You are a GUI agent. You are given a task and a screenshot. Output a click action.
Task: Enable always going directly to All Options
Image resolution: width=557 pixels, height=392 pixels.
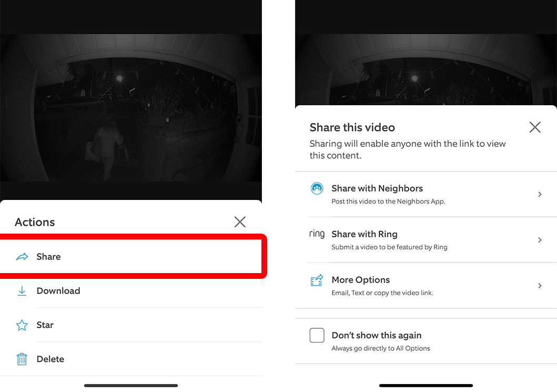click(317, 335)
